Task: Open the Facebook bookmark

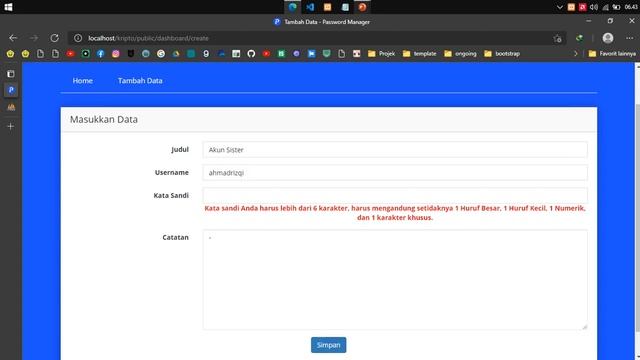Action: pos(100,53)
